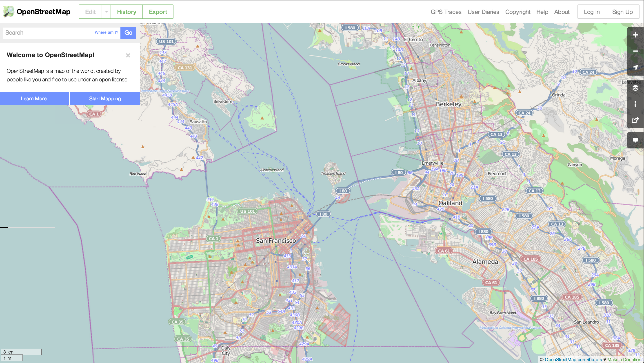Zoom out with the minus icon

pos(635,51)
